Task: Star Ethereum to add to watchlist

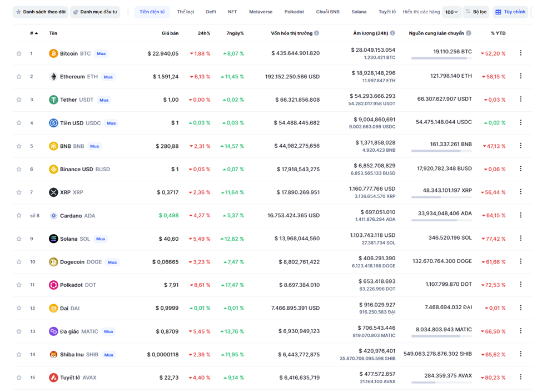Action: pos(19,77)
